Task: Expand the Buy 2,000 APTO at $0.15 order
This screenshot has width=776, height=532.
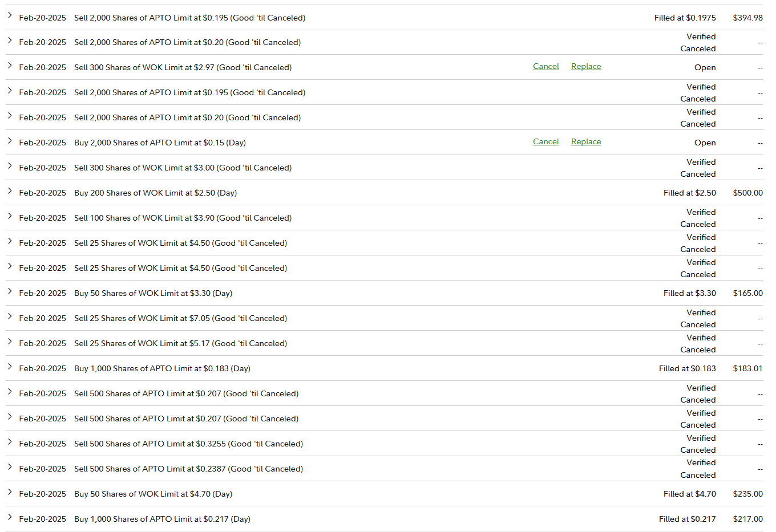Action: 10,141
